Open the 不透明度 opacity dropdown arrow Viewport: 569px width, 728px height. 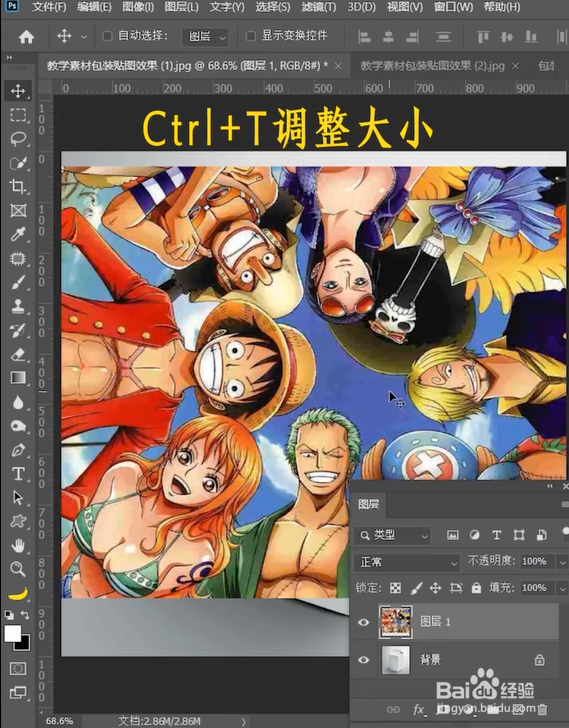pos(563,562)
